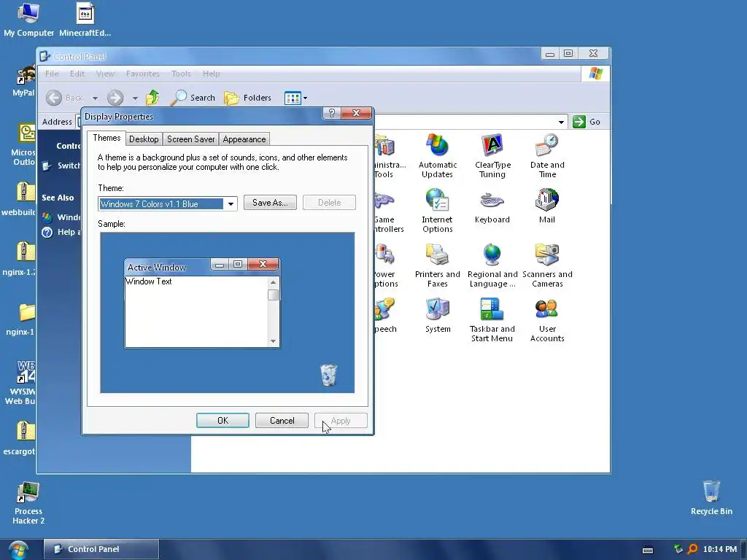
Task: Click Cancel in Display Properties
Action: [282, 421]
